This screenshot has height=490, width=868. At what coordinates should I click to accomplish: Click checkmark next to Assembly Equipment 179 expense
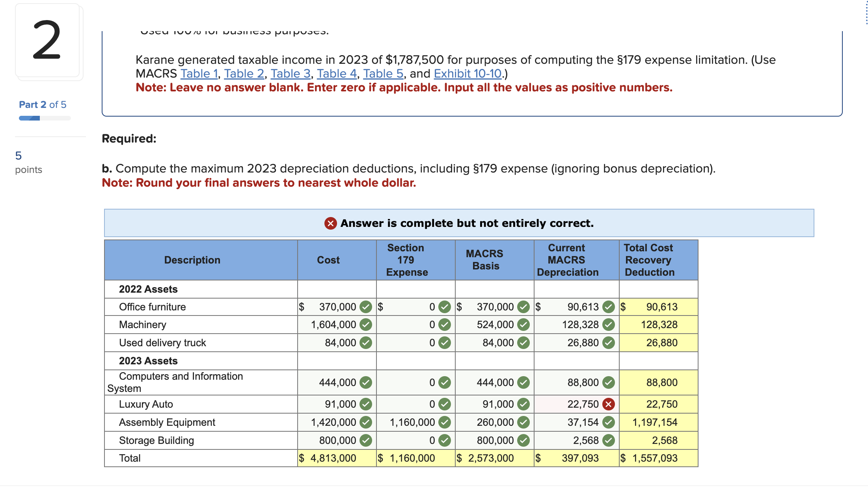tap(444, 422)
